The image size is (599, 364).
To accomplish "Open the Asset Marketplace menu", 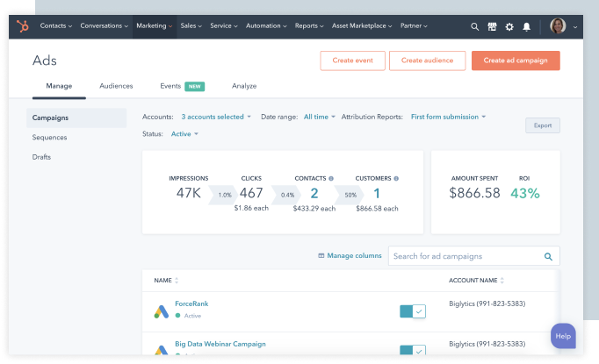I will 362,26.
